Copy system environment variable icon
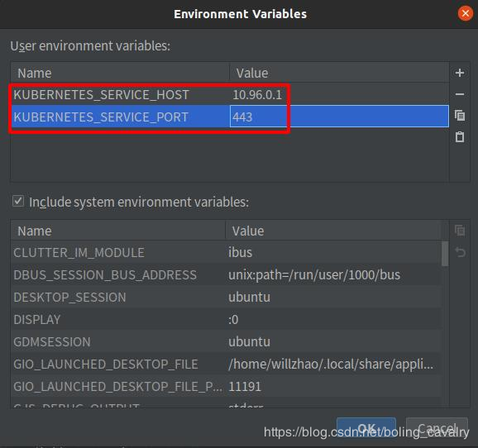 [x=460, y=231]
